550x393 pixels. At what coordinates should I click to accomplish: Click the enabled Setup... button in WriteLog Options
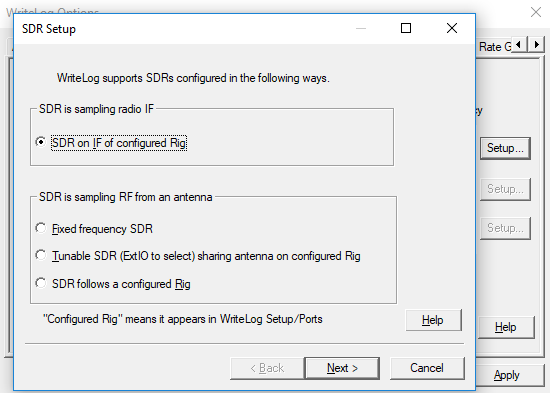505,148
